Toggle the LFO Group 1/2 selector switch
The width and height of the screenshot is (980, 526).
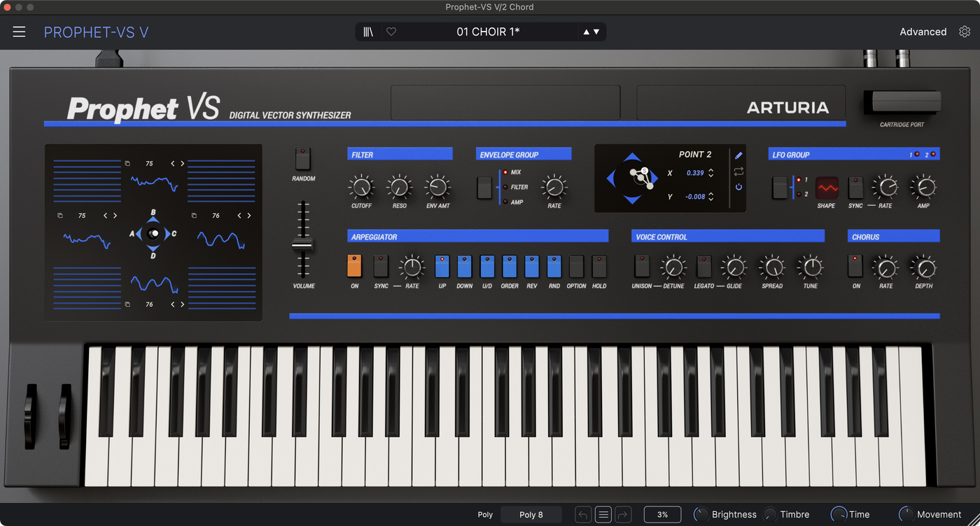780,188
